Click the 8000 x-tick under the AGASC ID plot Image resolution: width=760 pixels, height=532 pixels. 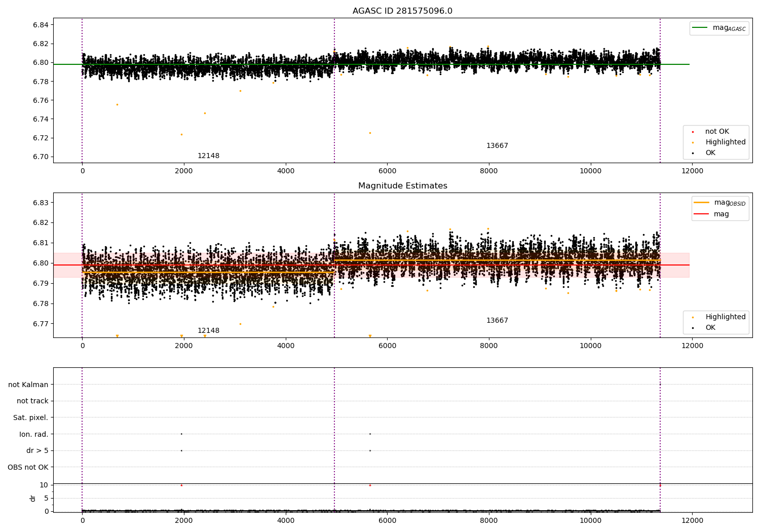point(489,171)
